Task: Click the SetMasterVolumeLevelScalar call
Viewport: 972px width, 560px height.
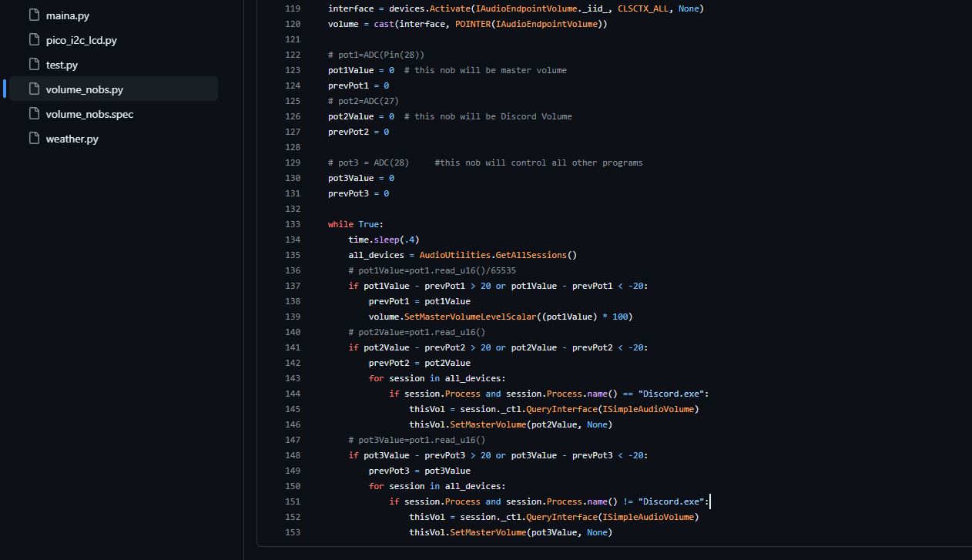Action: point(501,317)
